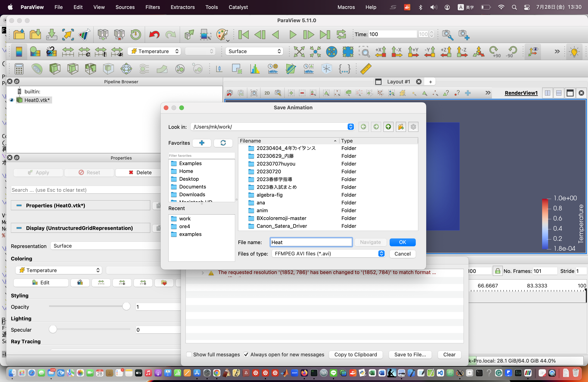This screenshot has width=588, height=382.
Task: Select the Layout #1 tab
Action: click(x=398, y=81)
